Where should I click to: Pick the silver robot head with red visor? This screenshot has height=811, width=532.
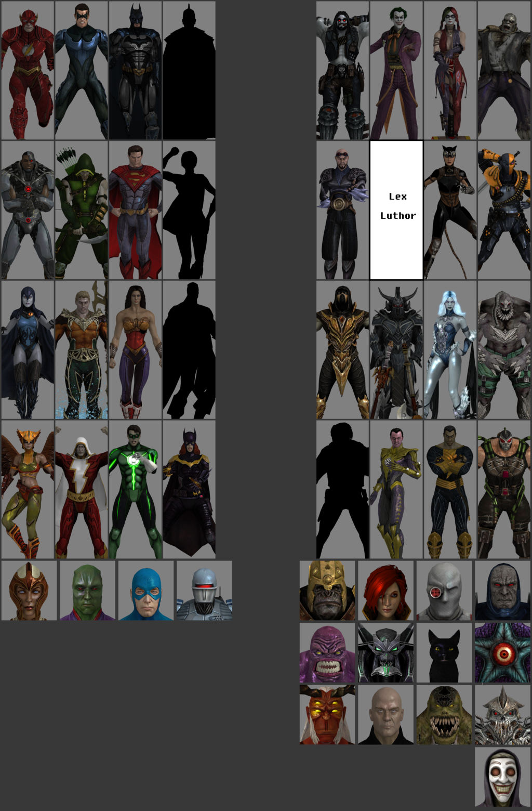(x=204, y=591)
